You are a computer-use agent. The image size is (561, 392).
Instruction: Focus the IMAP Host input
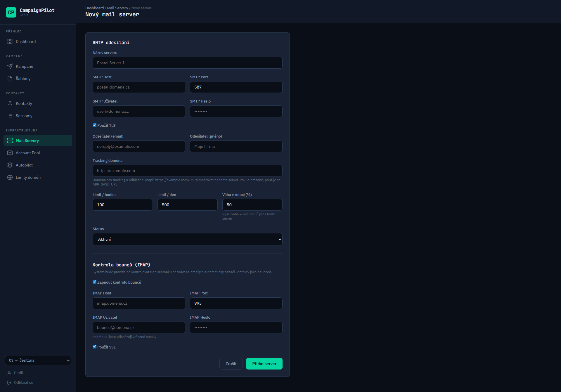pos(139,303)
